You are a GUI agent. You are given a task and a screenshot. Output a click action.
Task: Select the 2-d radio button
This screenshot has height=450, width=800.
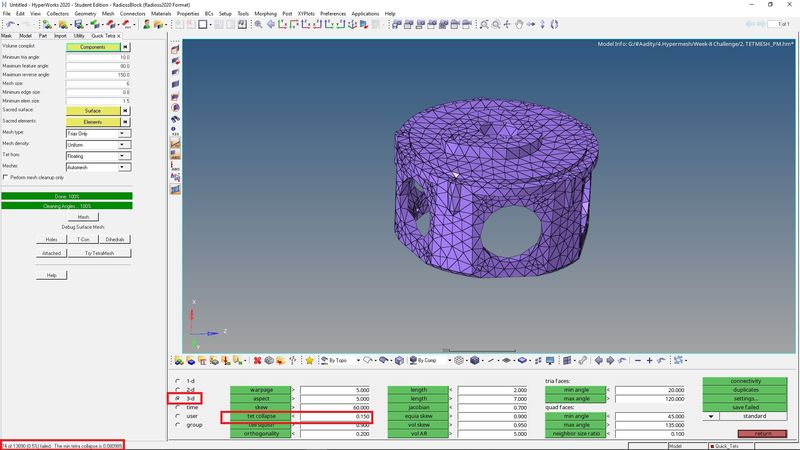click(178, 390)
